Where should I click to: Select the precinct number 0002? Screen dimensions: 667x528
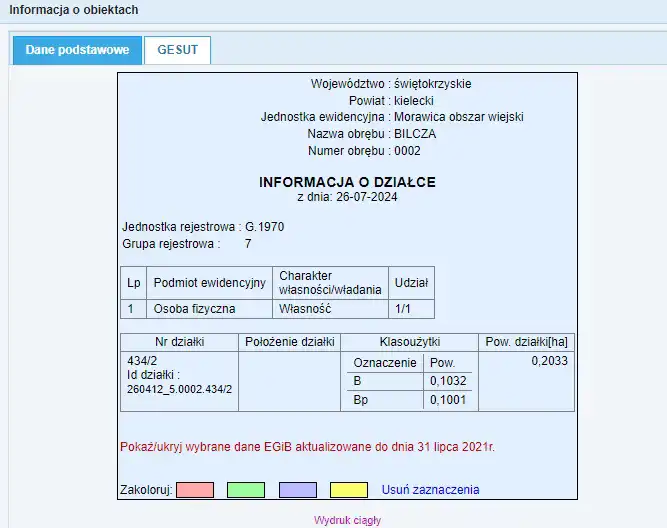pos(407,151)
